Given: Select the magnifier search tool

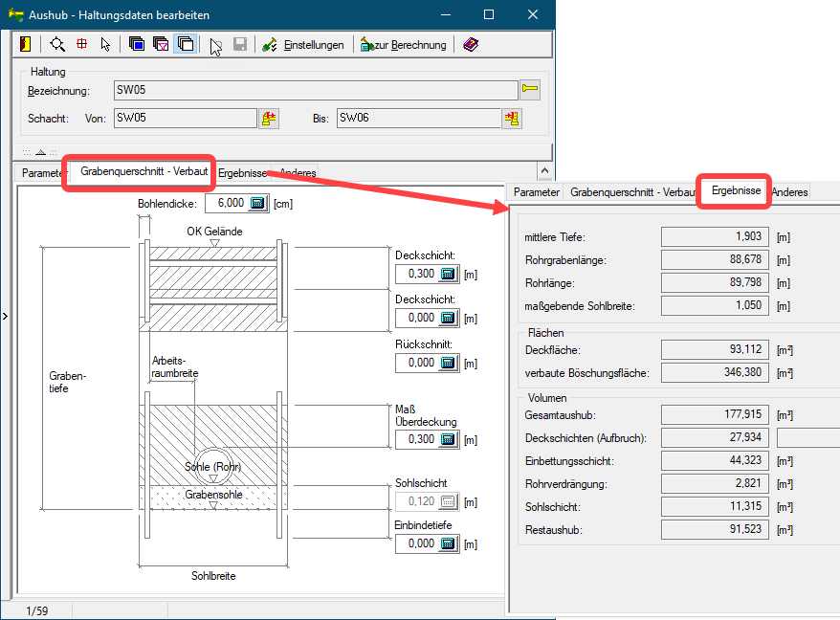Looking at the screenshot, I should (57, 44).
